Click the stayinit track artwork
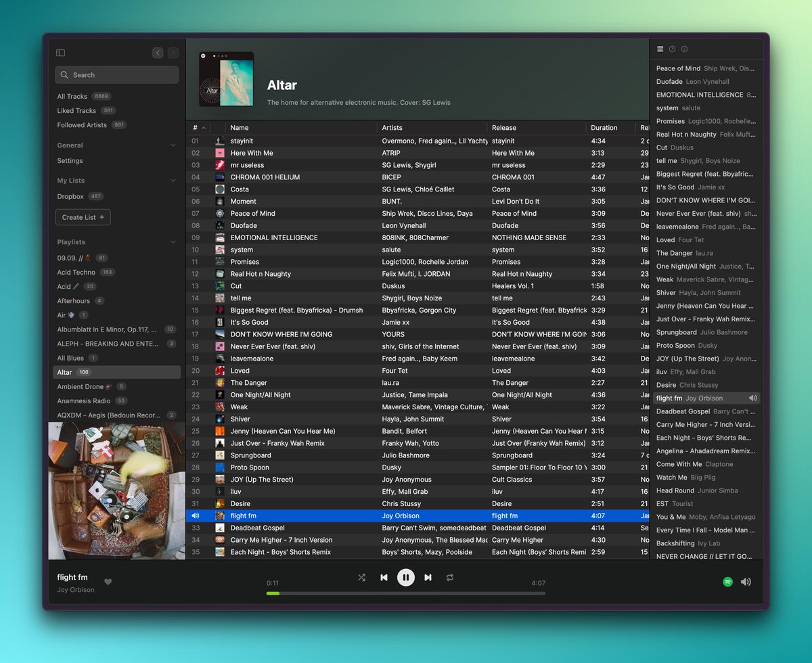The width and height of the screenshot is (812, 663). point(220,141)
